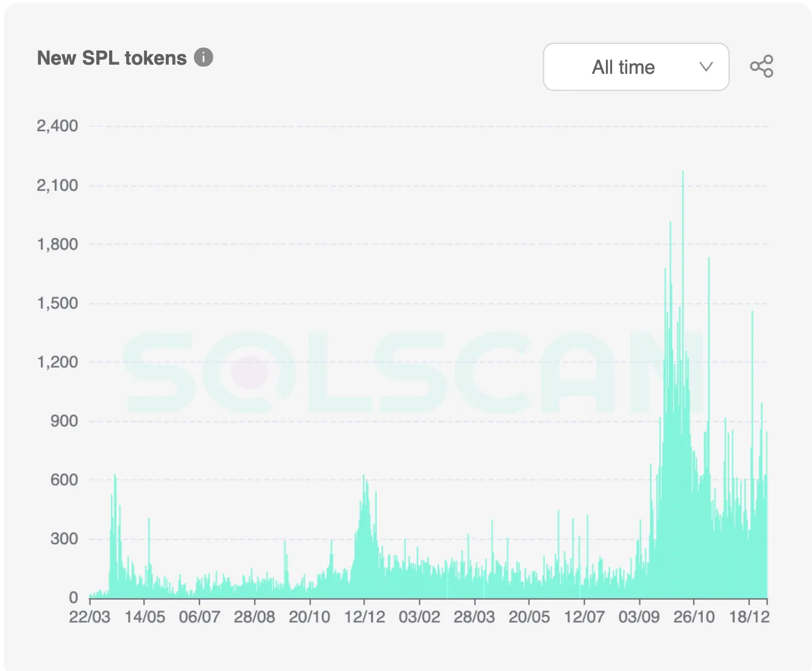The width and height of the screenshot is (812, 671).
Task: Click the dropdown chevron arrow
Action: pyautogui.click(x=706, y=66)
